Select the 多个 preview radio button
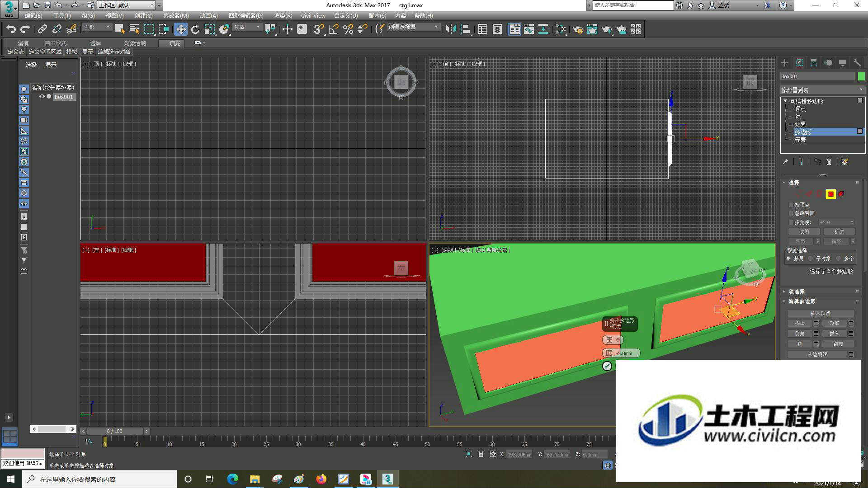The width and height of the screenshot is (868, 489). (x=839, y=259)
